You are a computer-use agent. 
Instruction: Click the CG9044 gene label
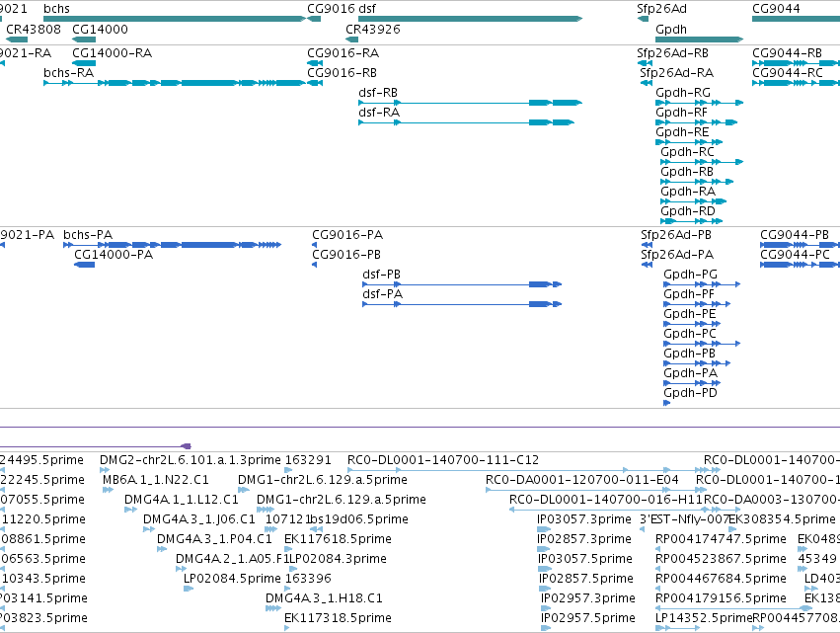[x=776, y=9]
